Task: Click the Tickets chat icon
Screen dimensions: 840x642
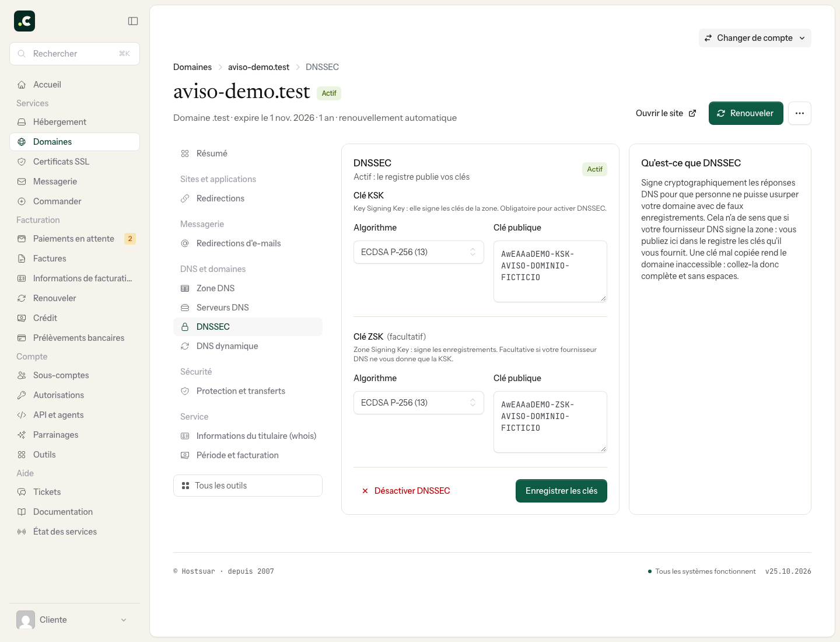Action: [22, 492]
